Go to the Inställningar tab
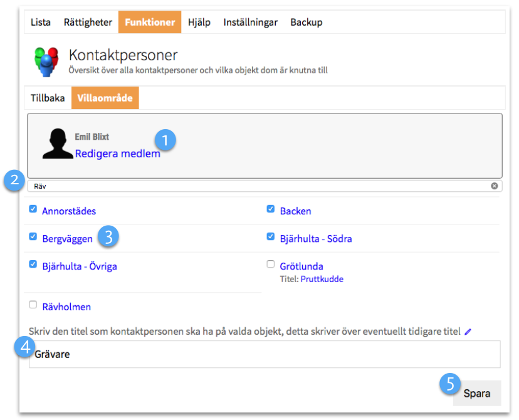The height and width of the screenshot is (420, 519). point(251,23)
